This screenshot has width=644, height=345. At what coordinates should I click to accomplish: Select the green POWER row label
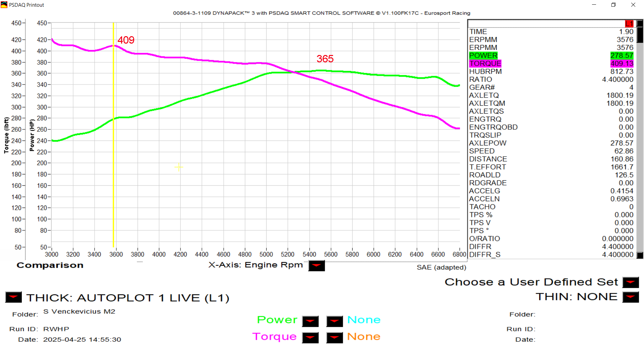(483, 56)
